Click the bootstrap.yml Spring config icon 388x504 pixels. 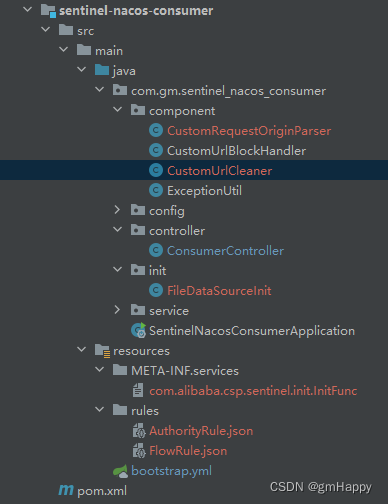click(x=120, y=471)
